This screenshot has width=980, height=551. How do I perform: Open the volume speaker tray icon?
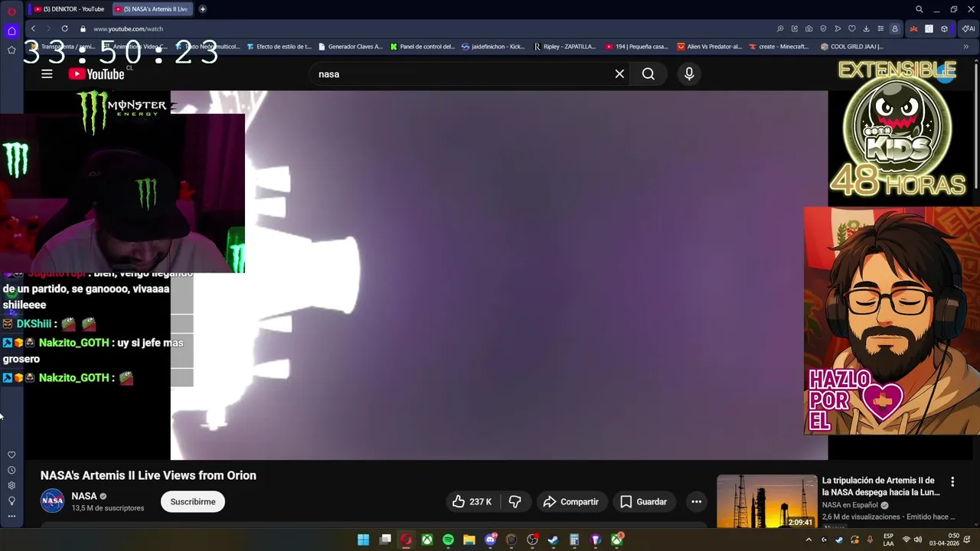[917, 540]
